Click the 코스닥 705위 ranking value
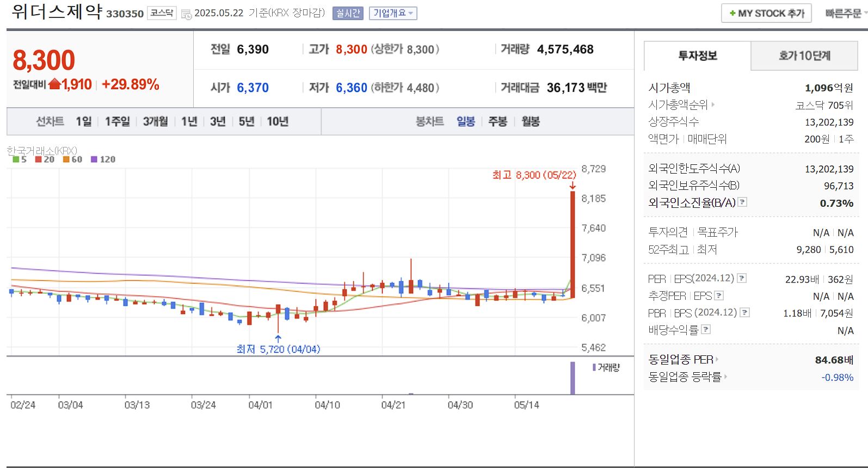 (824, 105)
